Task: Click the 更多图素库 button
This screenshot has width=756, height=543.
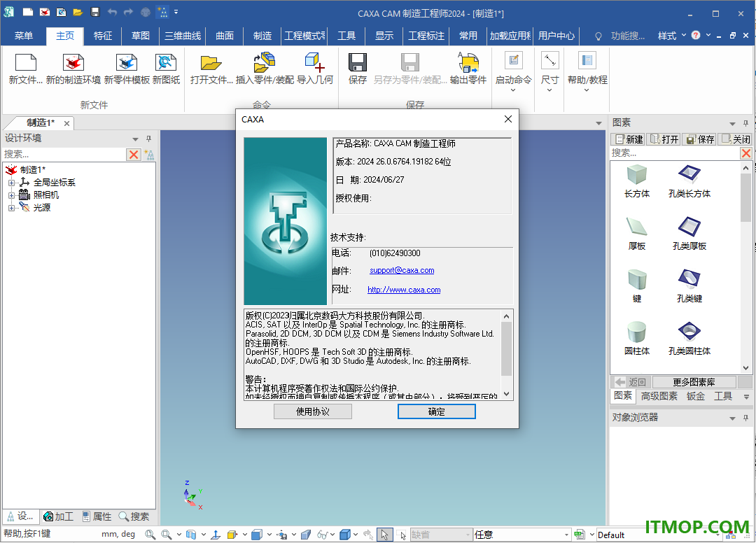Action: tap(694, 382)
